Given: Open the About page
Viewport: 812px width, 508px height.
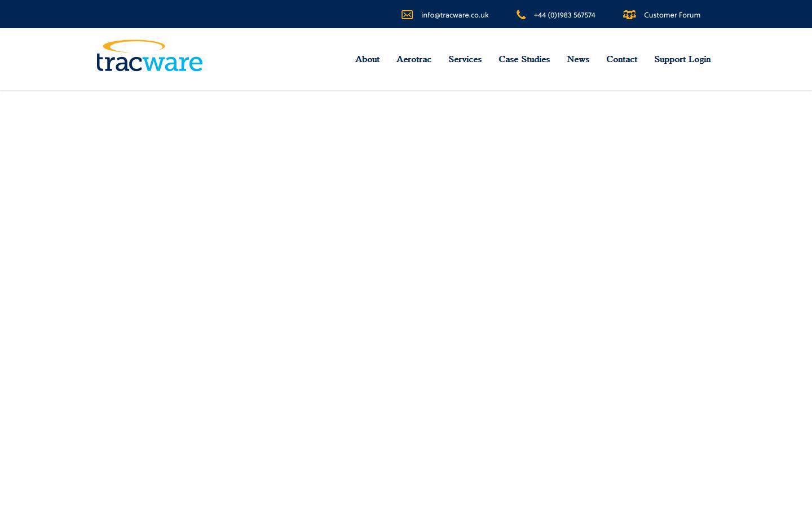Looking at the screenshot, I should [x=367, y=59].
